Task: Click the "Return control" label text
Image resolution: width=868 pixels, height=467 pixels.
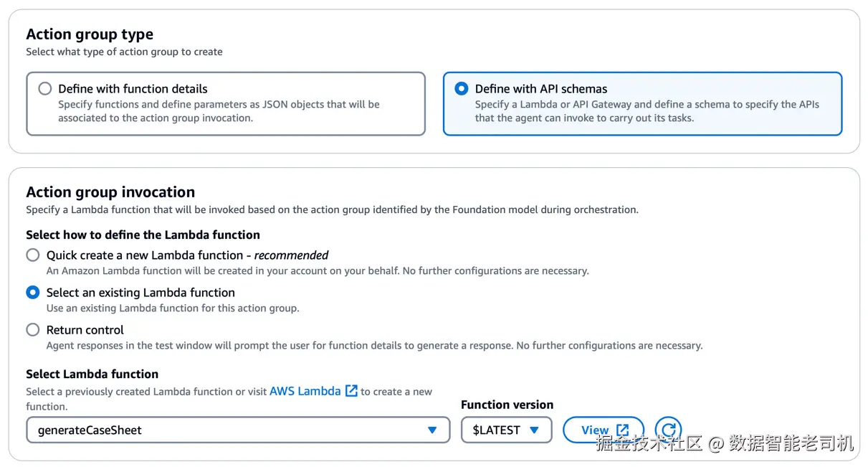Action: click(x=85, y=330)
